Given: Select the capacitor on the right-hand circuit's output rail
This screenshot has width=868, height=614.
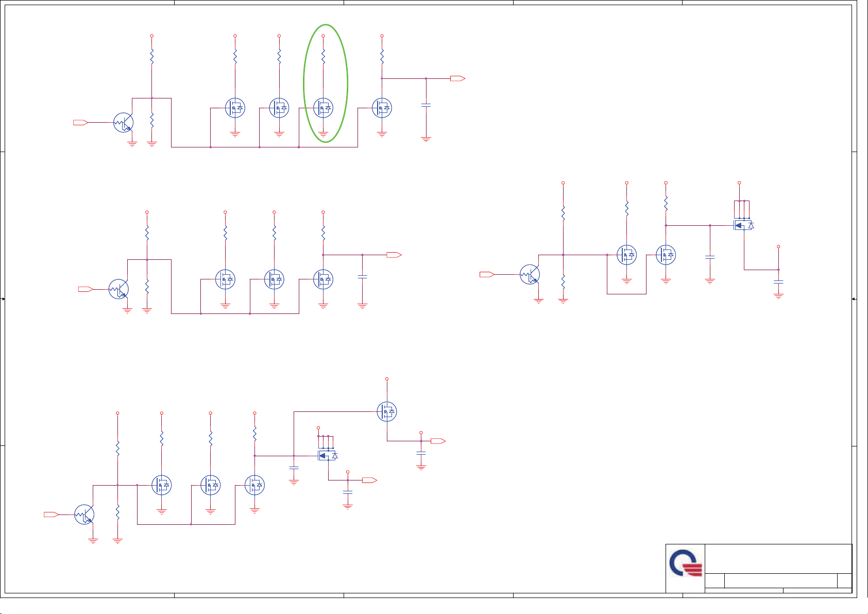Looking at the screenshot, I should [x=778, y=282].
